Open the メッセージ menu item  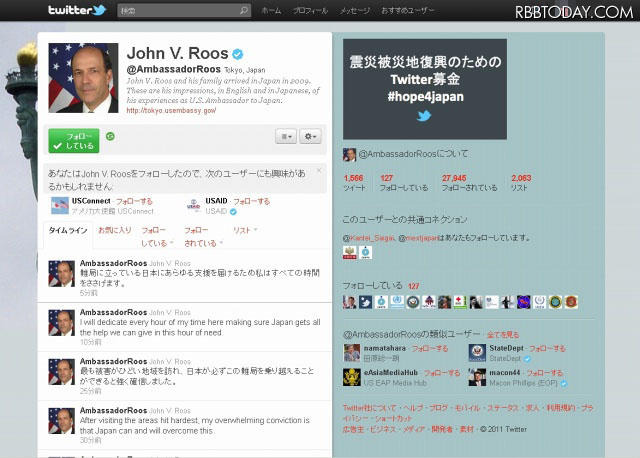click(x=355, y=11)
